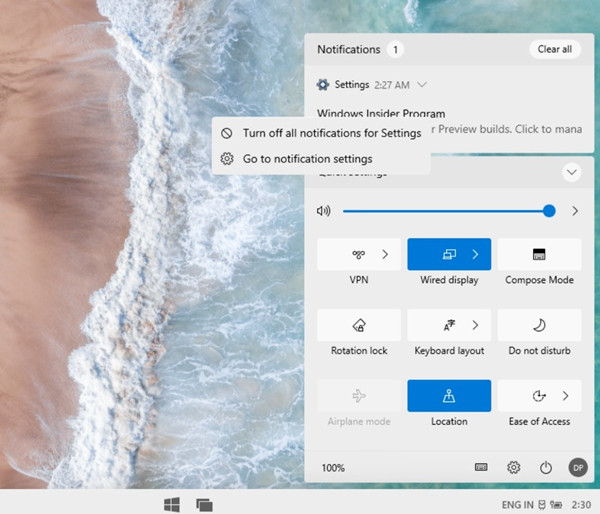Collapse the Quick settings panel chevron

point(572,172)
